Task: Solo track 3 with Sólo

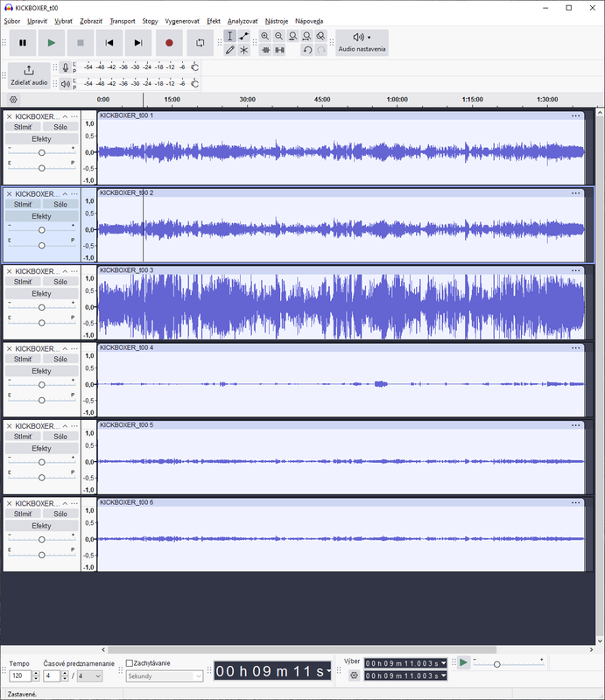Action: (x=60, y=282)
